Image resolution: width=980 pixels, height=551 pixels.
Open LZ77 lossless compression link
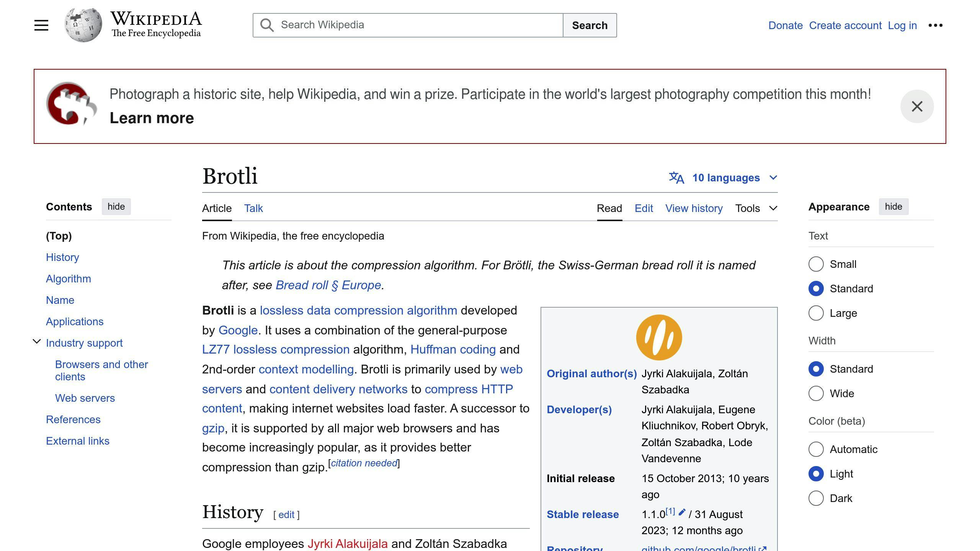276,349
